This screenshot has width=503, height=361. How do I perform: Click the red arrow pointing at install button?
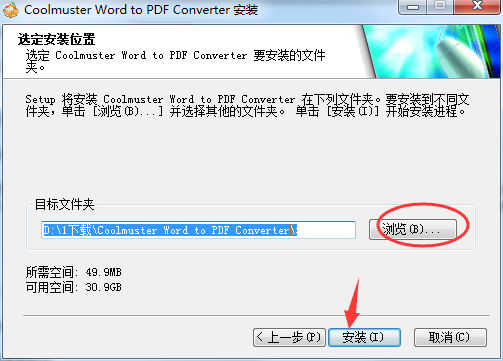pos(352,303)
